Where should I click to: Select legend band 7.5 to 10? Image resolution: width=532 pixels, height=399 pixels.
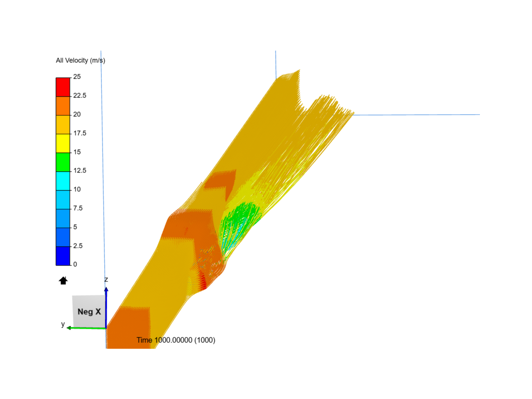63,199
